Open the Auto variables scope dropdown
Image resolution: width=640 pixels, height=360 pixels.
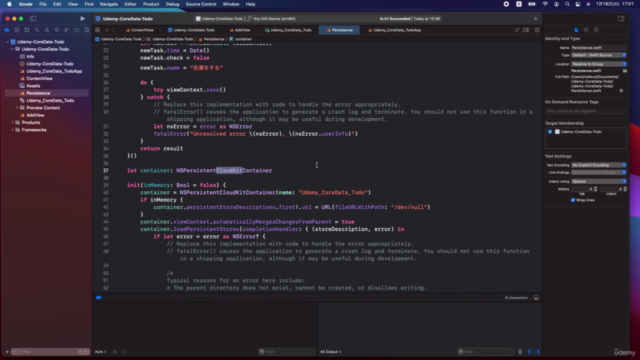point(100,351)
